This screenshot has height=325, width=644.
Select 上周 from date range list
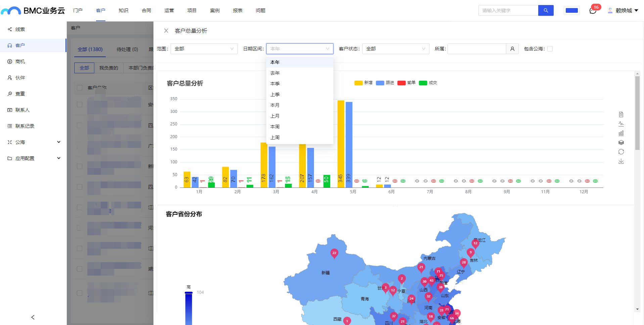[x=300, y=137]
